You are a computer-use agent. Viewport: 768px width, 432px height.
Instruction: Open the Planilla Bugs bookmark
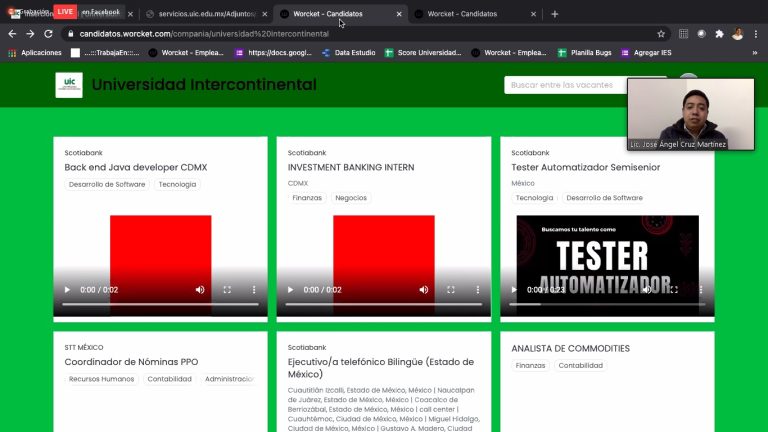point(585,53)
